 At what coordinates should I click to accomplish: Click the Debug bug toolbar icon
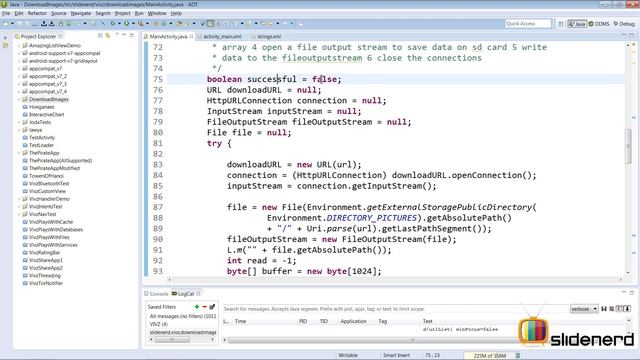(x=113, y=23)
